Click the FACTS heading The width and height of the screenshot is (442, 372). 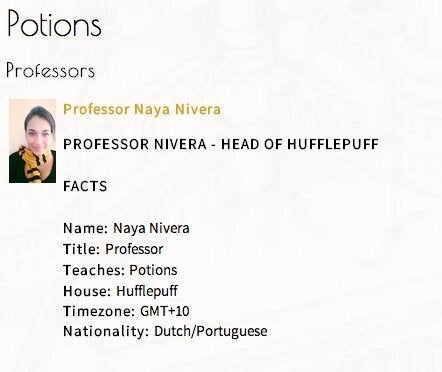click(x=85, y=186)
